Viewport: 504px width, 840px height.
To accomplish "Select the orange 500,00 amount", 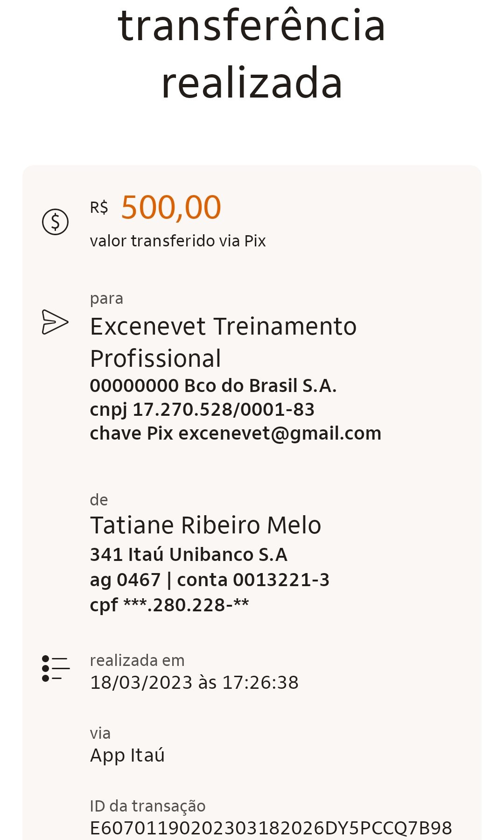I will [171, 207].
